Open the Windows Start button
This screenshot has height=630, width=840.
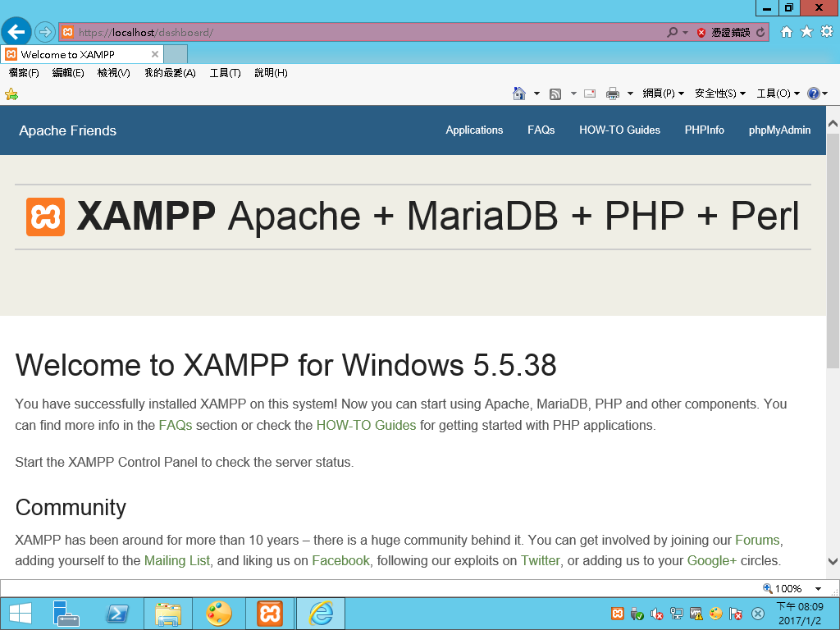[20, 614]
